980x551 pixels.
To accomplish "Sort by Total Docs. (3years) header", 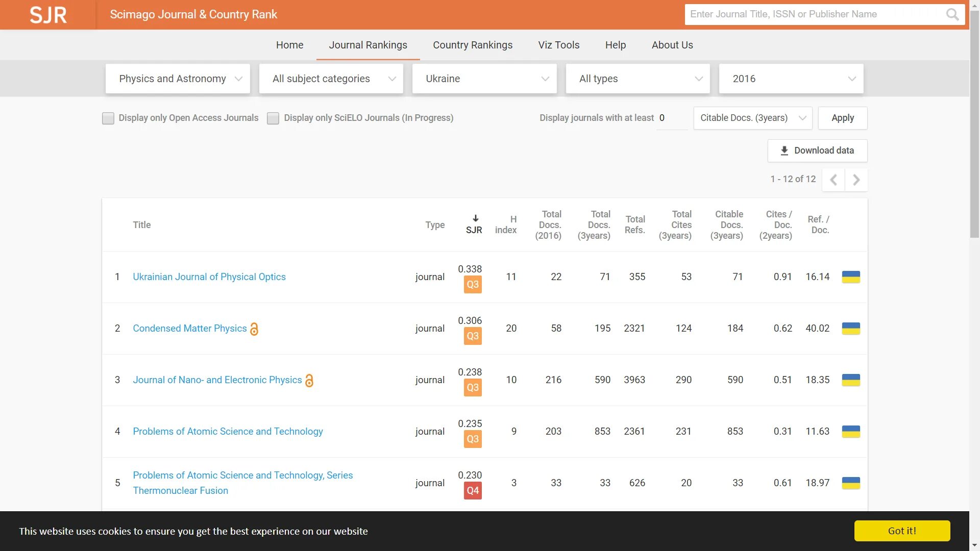I will point(594,224).
